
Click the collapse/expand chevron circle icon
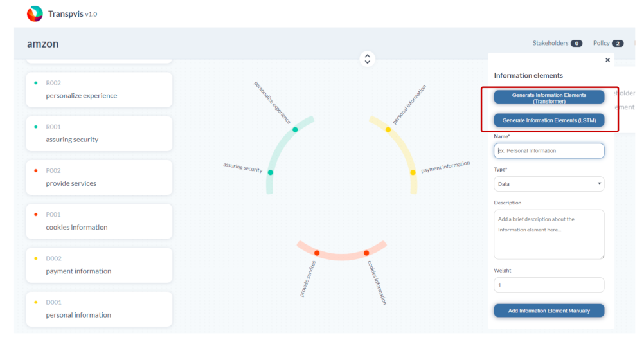click(x=367, y=59)
